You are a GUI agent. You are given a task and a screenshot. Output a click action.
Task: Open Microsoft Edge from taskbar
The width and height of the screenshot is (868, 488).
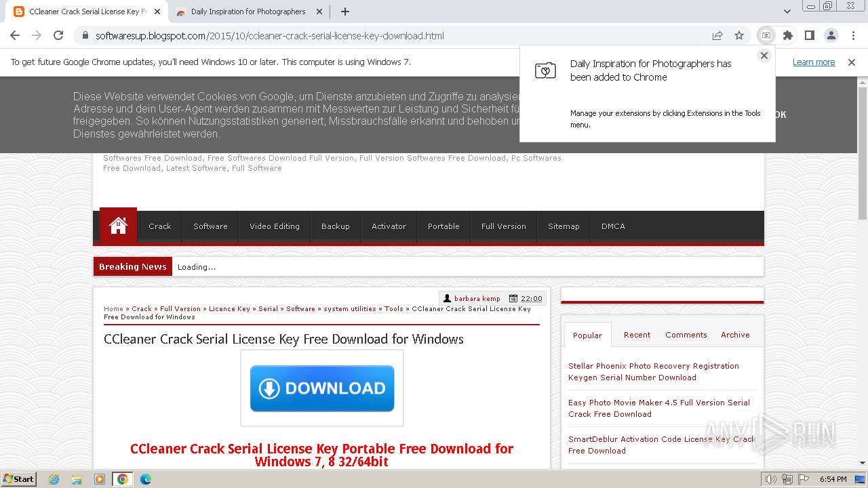tap(146, 479)
